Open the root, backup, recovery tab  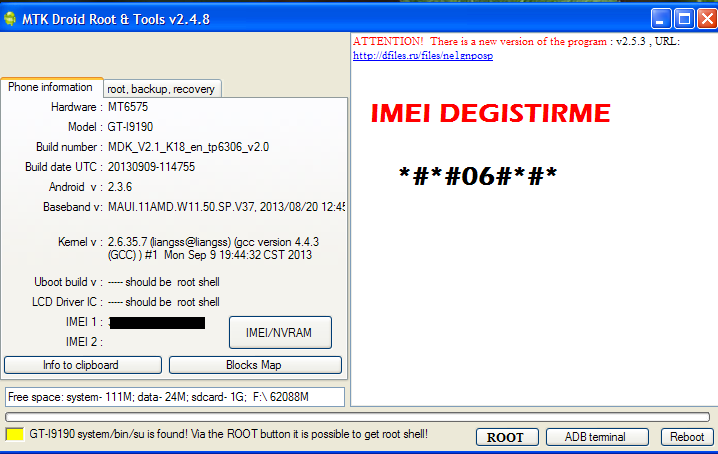coord(161,89)
